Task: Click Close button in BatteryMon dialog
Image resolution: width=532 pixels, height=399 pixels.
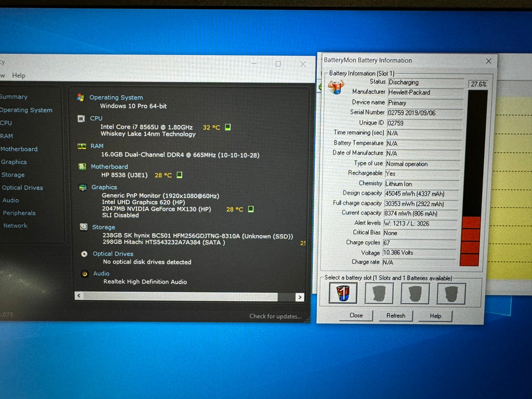Action: tap(356, 315)
